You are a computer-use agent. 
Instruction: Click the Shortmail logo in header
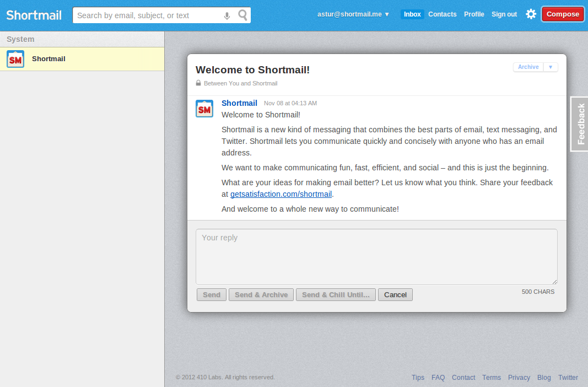(34, 15)
